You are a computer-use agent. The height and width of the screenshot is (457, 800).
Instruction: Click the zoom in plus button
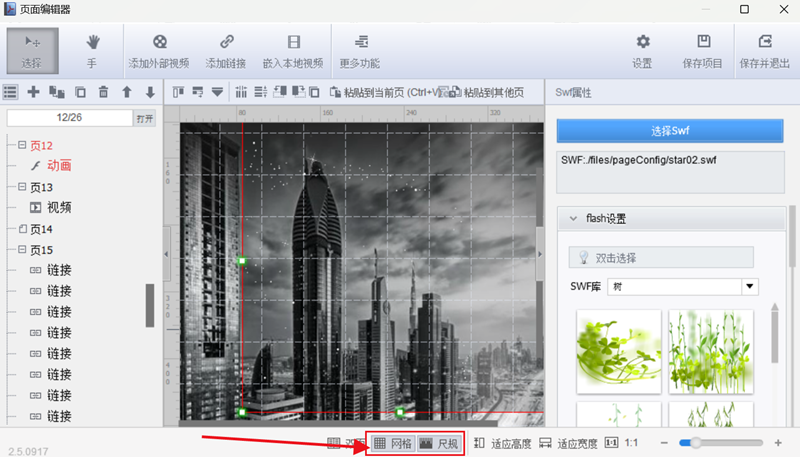coord(778,443)
